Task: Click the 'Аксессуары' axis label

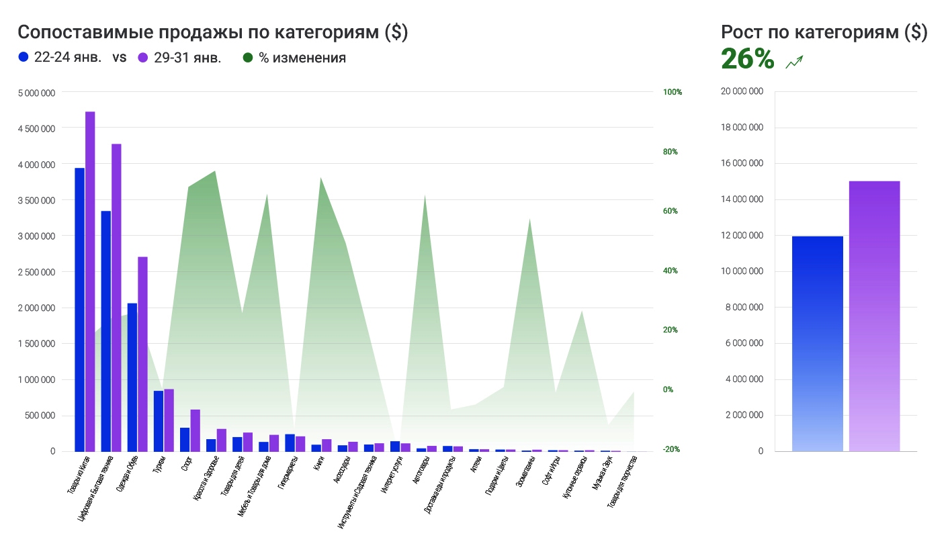Action: coord(342,470)
